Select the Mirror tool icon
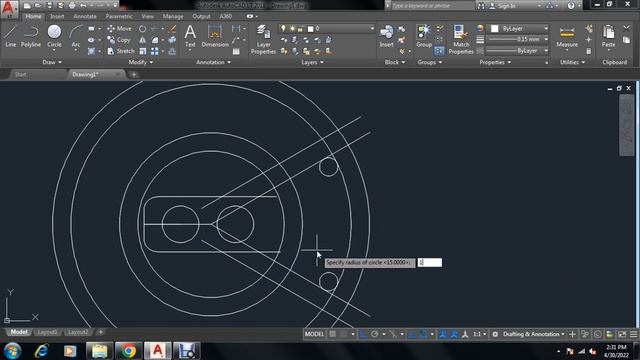 [142, 40]
